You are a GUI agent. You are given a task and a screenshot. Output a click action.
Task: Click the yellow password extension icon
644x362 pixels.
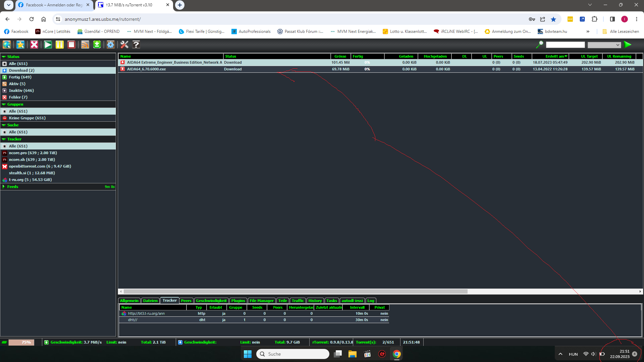[570, 19]
